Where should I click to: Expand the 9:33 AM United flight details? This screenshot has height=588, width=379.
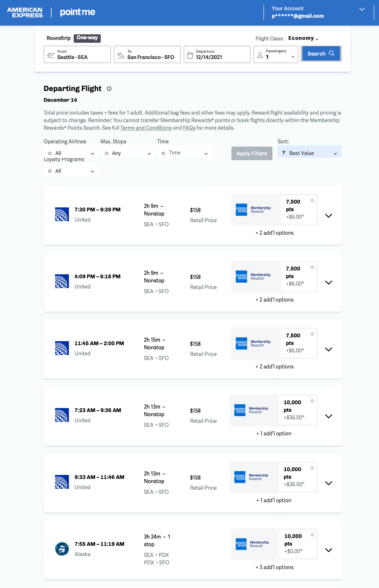tap(329, 483)
